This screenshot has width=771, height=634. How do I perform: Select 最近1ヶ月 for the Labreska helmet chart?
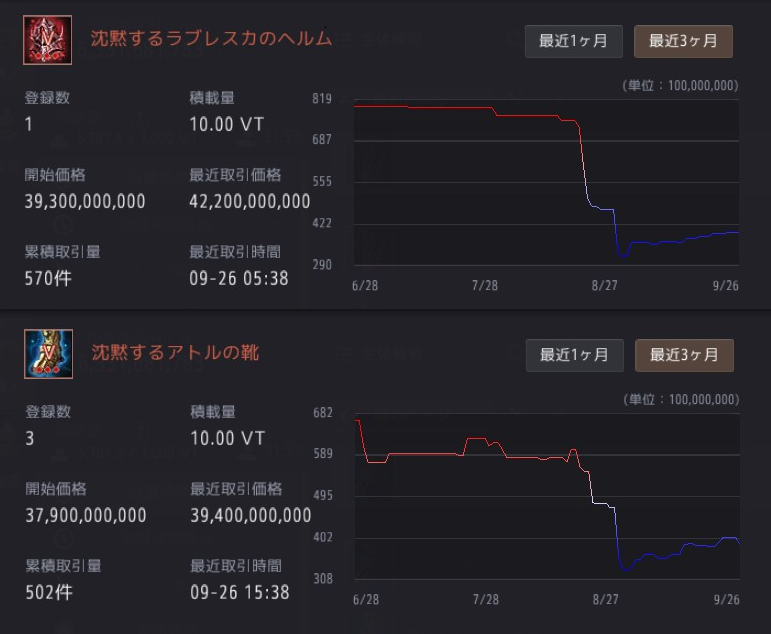(x=574, y=41)
